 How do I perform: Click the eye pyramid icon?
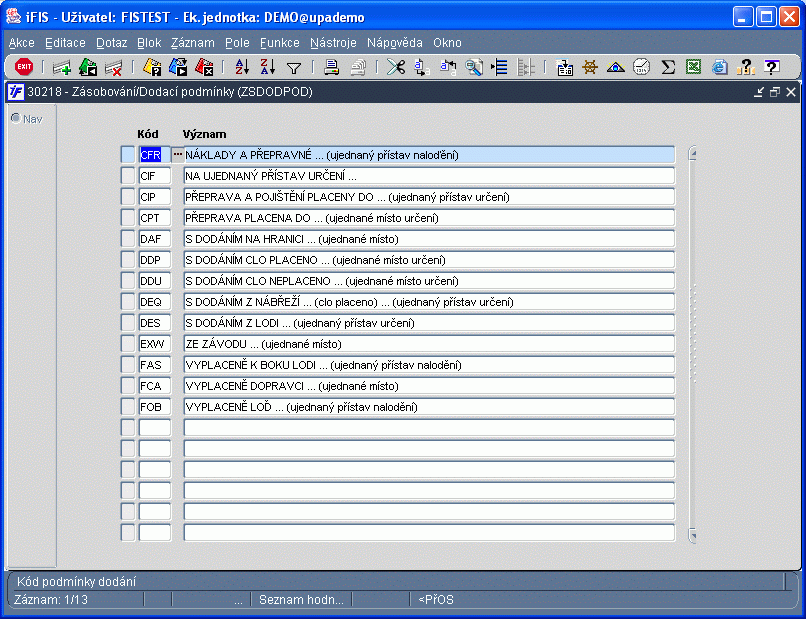[615, 67]
